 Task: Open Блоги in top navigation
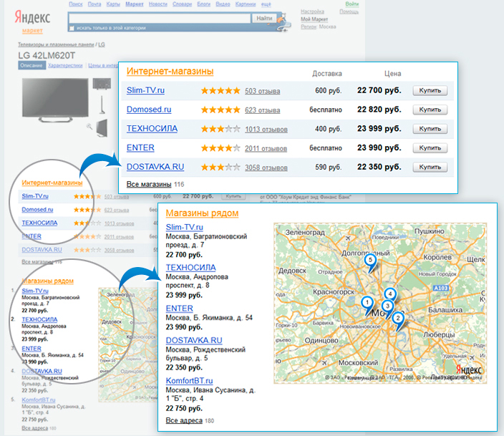pos(204,4)
